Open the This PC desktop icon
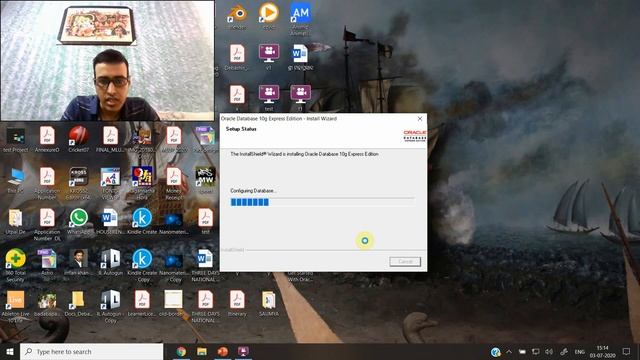 coord(16,180)
